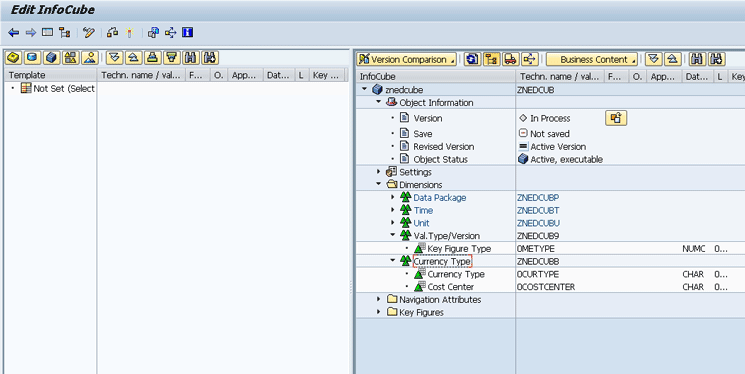
Task: Click the binoculars find icon in left panel
Action: click(x=191, y=58)
